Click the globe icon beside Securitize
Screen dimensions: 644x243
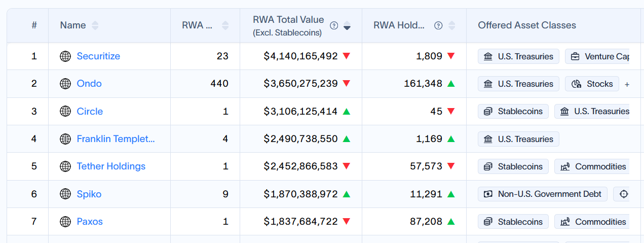[65, 56]
